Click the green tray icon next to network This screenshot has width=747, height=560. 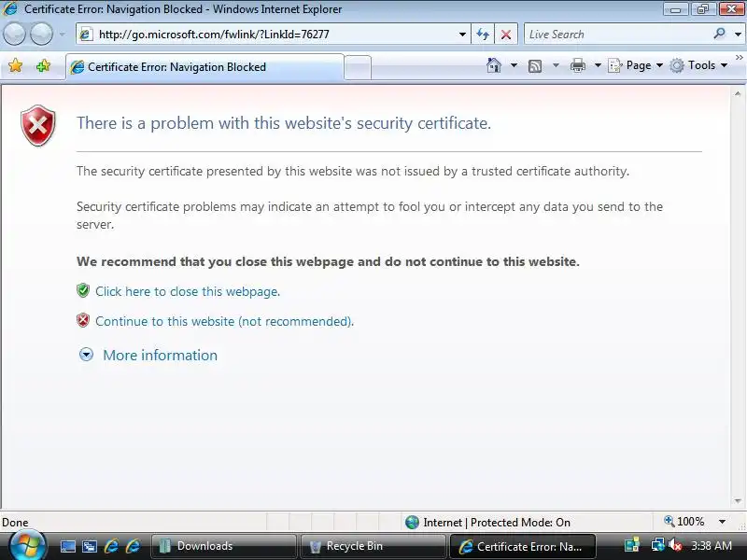(x=632, y=545)
